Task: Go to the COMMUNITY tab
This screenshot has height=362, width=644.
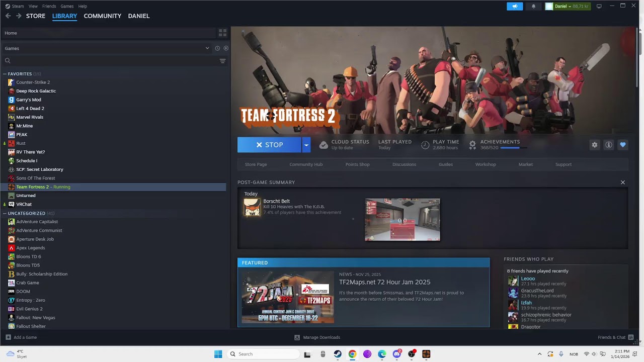Action: click(103, 16)
